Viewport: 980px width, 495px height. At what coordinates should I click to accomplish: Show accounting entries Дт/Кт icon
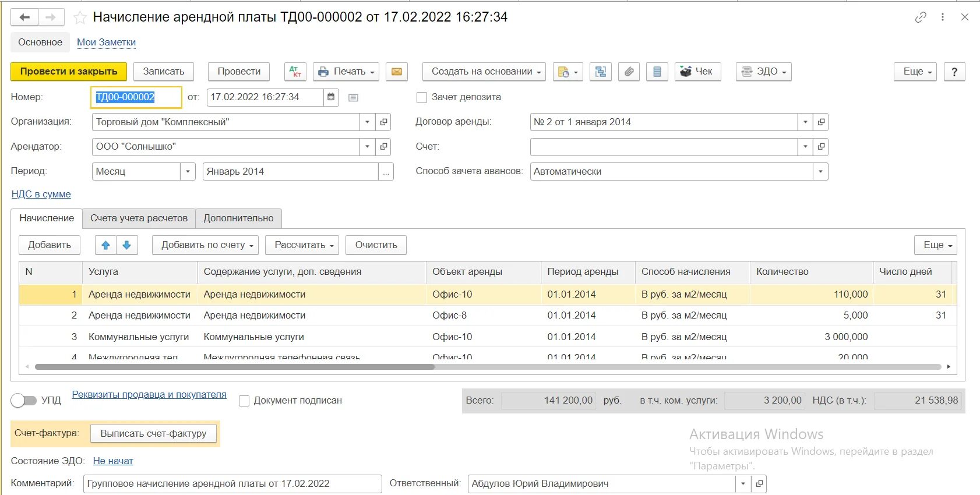tap(295, 72)
